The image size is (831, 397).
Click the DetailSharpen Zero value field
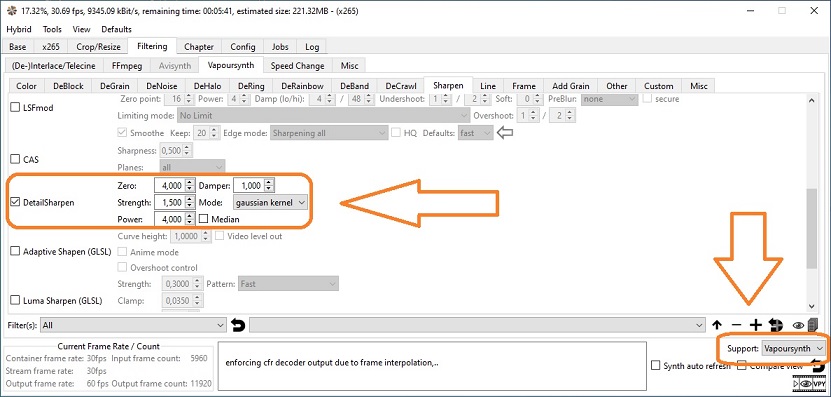click(169, 186)
